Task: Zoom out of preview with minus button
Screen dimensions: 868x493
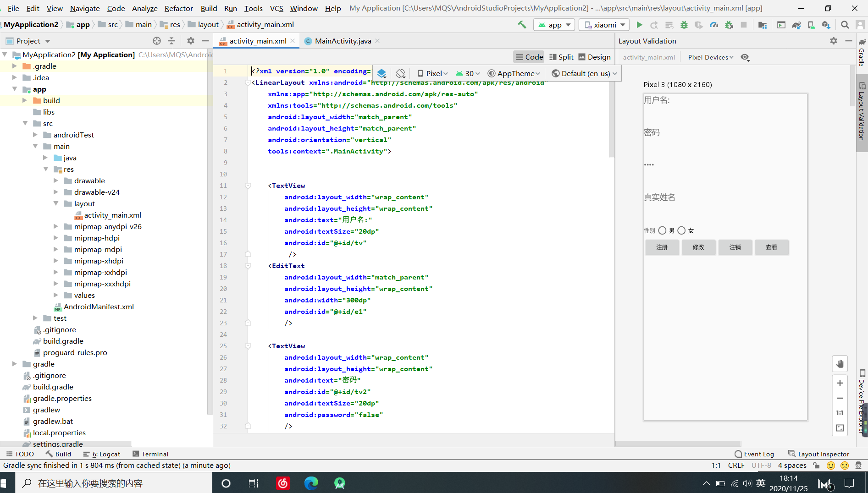Action: point(840,398)
